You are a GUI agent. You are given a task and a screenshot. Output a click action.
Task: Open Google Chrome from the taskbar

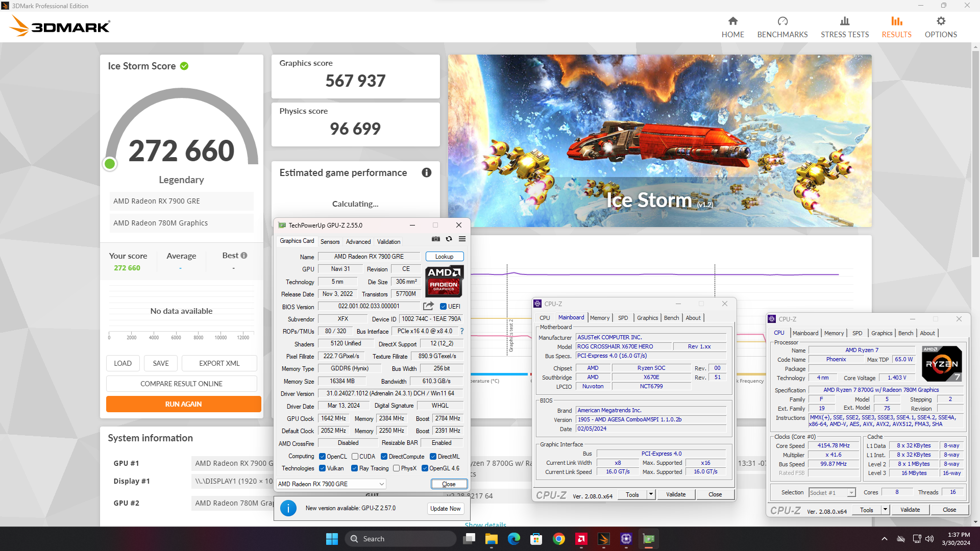558,539
